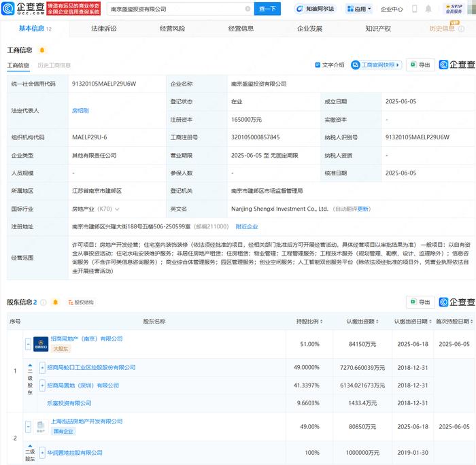Open notifications via the header bell icon
Screen dimensions: 476x465
[428, 9]
